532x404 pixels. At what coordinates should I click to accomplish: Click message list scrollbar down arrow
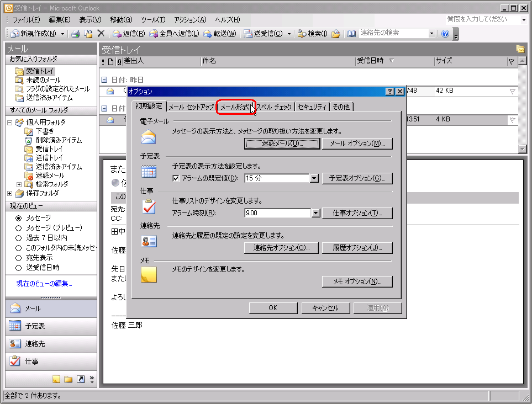click(523, 149)
